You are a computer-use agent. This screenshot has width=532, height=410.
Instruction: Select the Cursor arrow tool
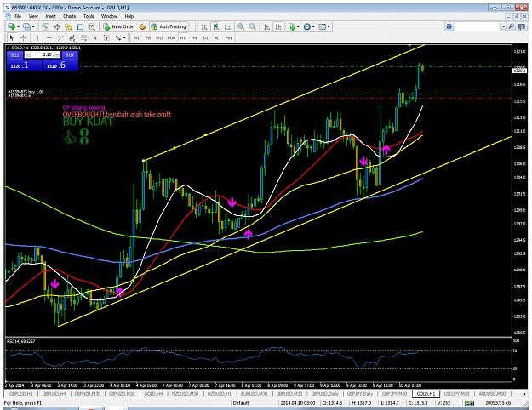pos(12,38)
